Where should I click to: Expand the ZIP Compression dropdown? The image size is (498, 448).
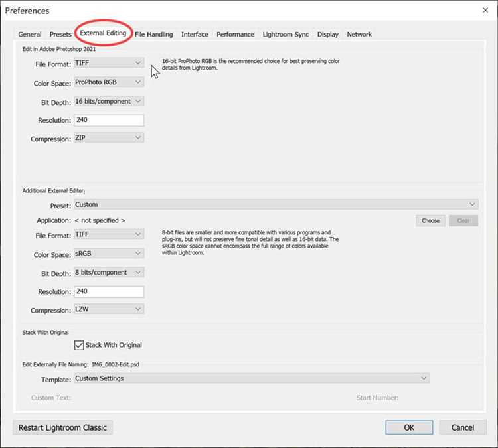pyautogui.click(x=109, y=138)
